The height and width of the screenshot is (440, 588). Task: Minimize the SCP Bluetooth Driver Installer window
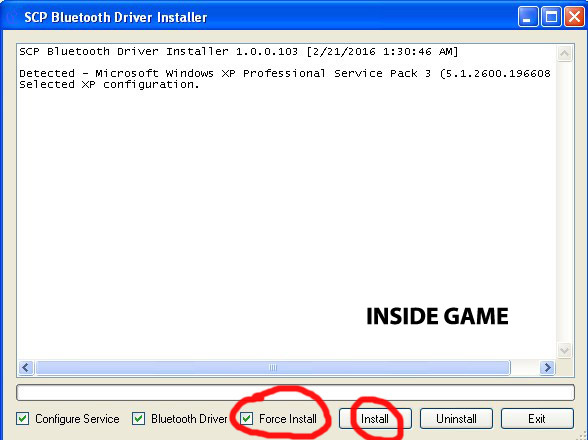point(528,17)
